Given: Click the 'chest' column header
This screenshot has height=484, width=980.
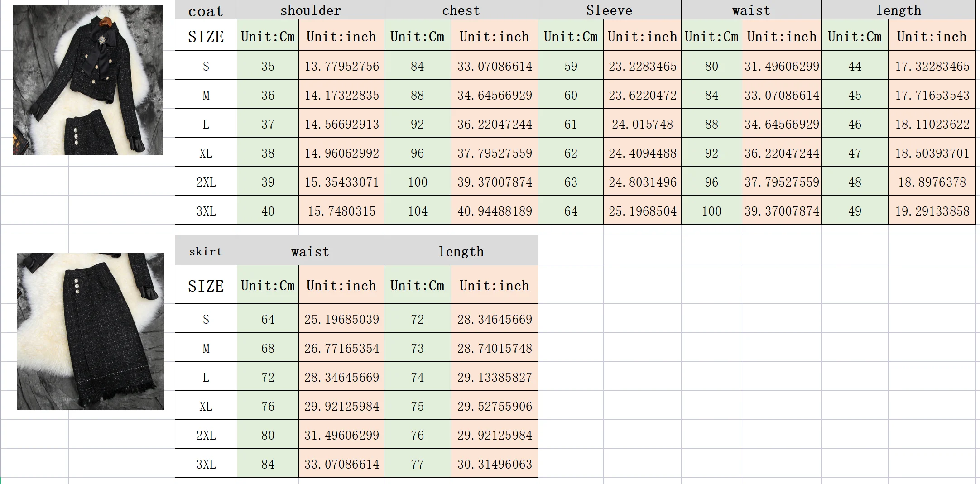Looking at the screenshot, I should click(461, 10).
